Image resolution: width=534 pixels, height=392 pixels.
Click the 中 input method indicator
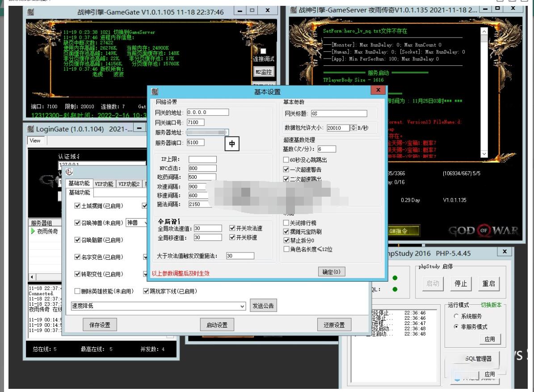[232, 143]
